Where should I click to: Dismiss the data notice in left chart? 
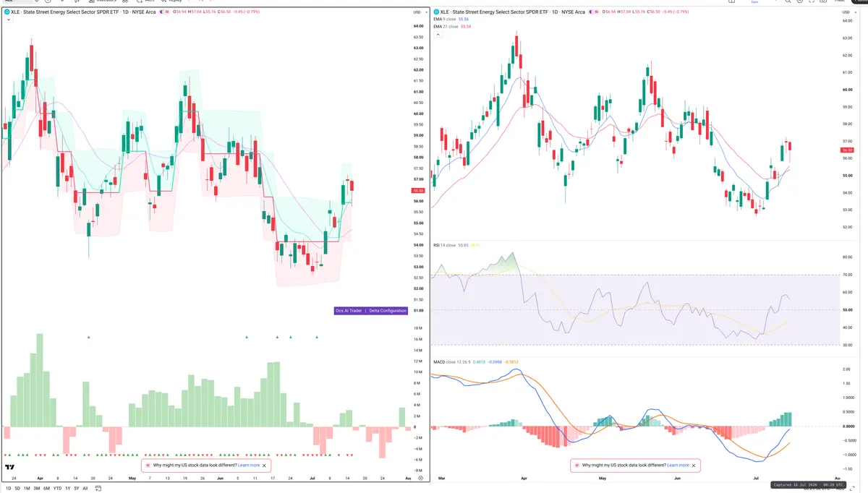[x=265, y=466]
